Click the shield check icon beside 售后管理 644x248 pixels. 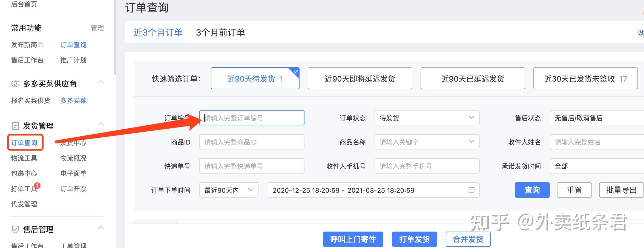[x=15, y=229]
